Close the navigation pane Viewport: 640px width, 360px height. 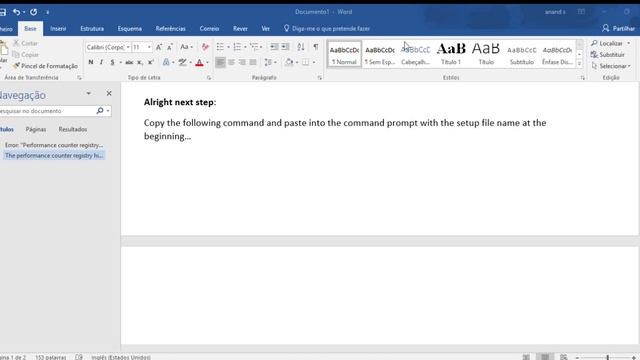(109, 93)
